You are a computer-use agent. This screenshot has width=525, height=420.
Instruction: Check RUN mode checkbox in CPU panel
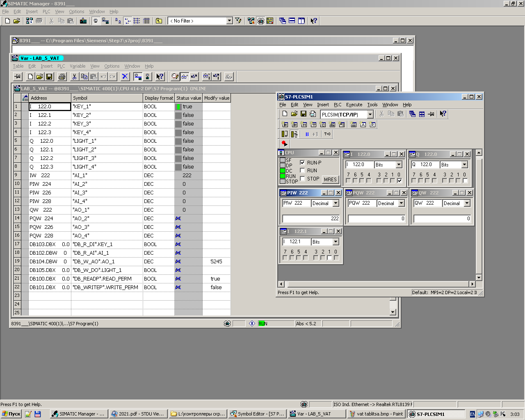[x=302, y=170]
